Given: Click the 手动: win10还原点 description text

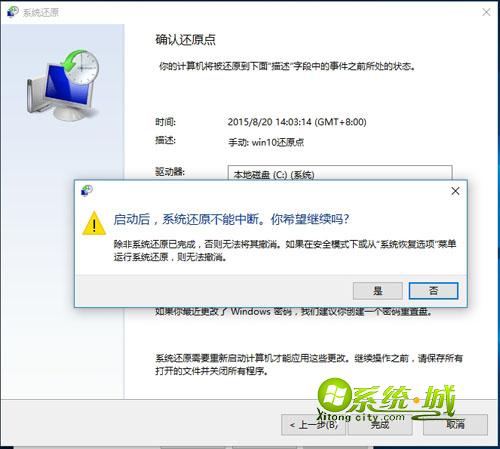Looking at the screenshot, I should click(266, 143).
